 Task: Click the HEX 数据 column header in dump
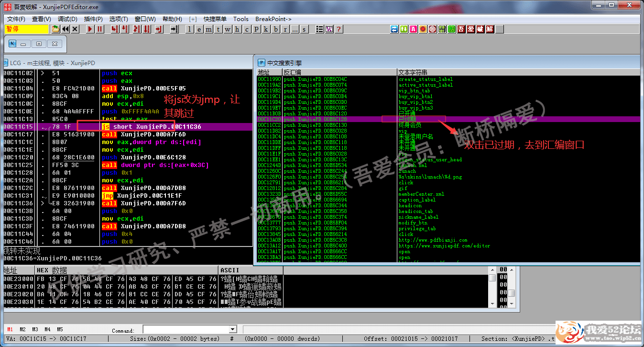pyautogui.click(x=127, y=270)
